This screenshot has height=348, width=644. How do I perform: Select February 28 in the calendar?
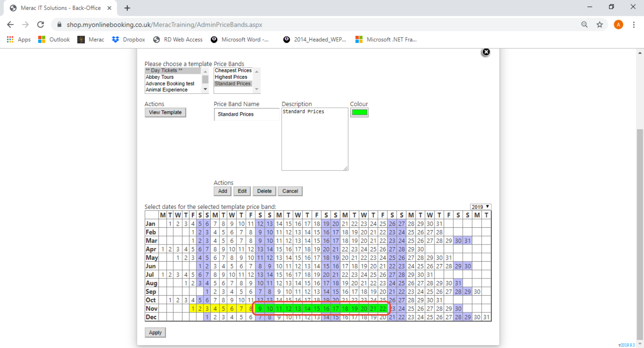point(439,233)
